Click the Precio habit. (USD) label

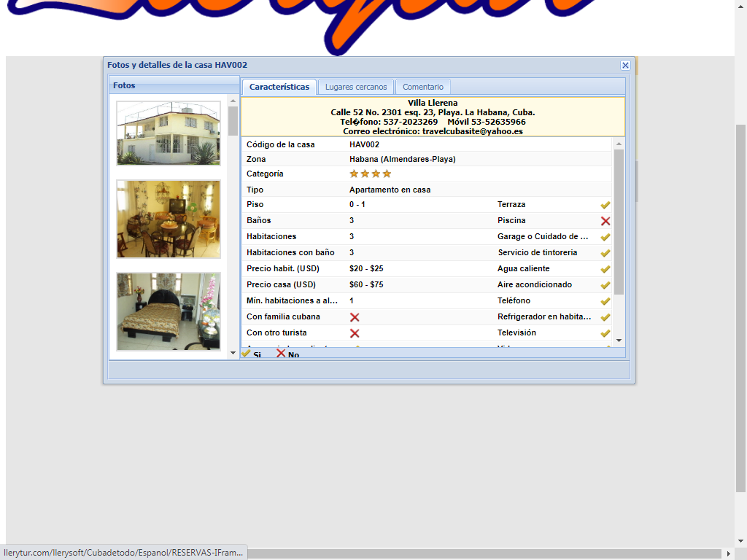point(283,268)
